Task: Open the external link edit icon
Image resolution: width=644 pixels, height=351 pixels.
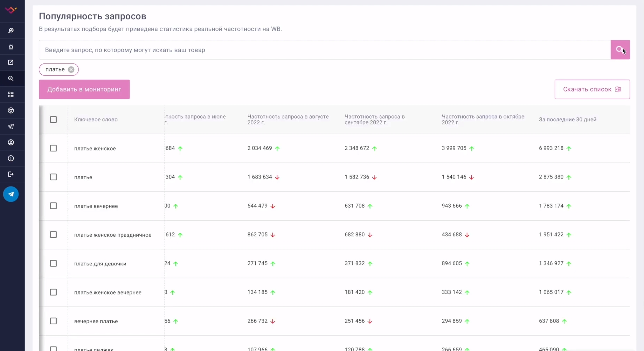Action: (11, 62)
